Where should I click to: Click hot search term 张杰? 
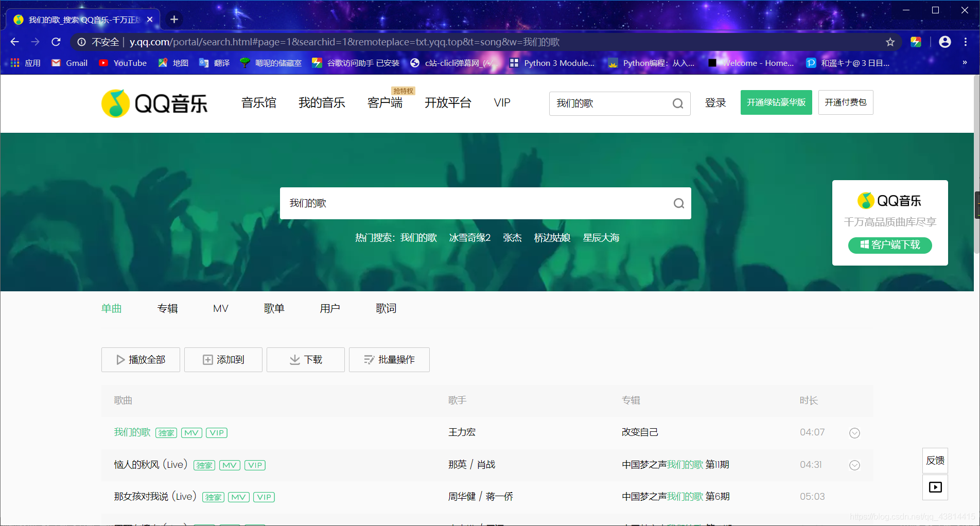[x=512, y=238]
